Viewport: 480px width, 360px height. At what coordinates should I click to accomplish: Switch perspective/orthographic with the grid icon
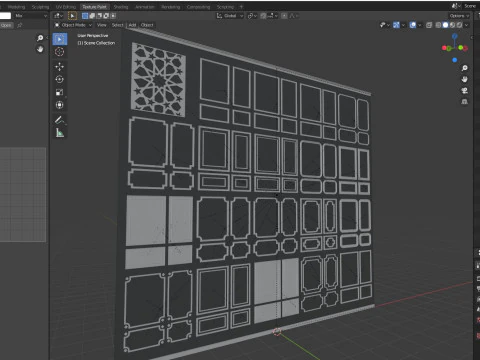tap(464, 102)
